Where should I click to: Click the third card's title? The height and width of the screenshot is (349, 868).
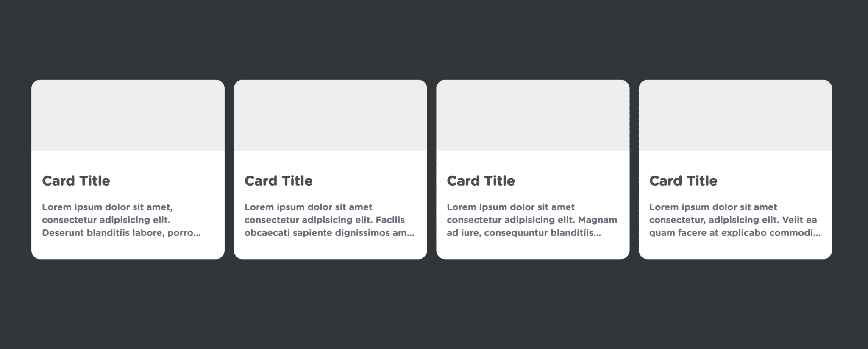[481, 181]
